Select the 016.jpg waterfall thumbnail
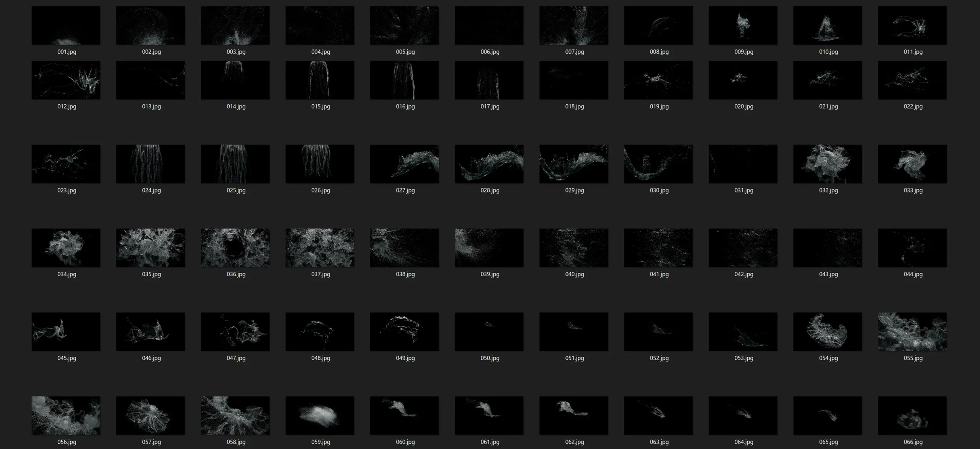The width and height of the screenshot is (980, 449). (x=404, y=80)
